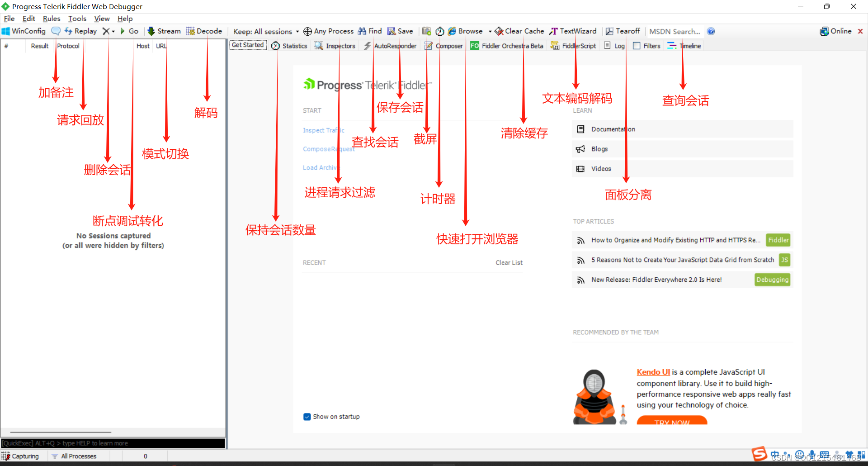Viewport: 868px width, 466px height.
Task: Replay the selected sessions
Action: 80,31
